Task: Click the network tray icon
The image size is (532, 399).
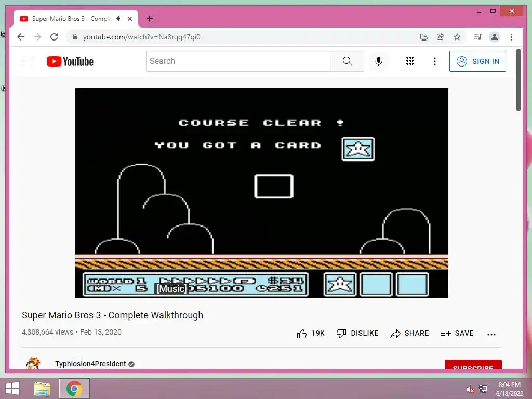Action: click(483, 389)
